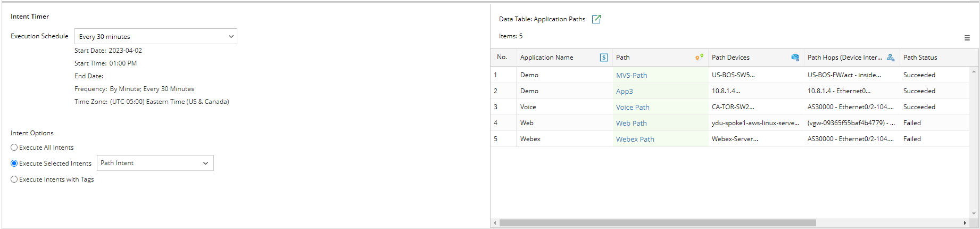Click the device icon in Path Devices header

click(x=795, y=58)
